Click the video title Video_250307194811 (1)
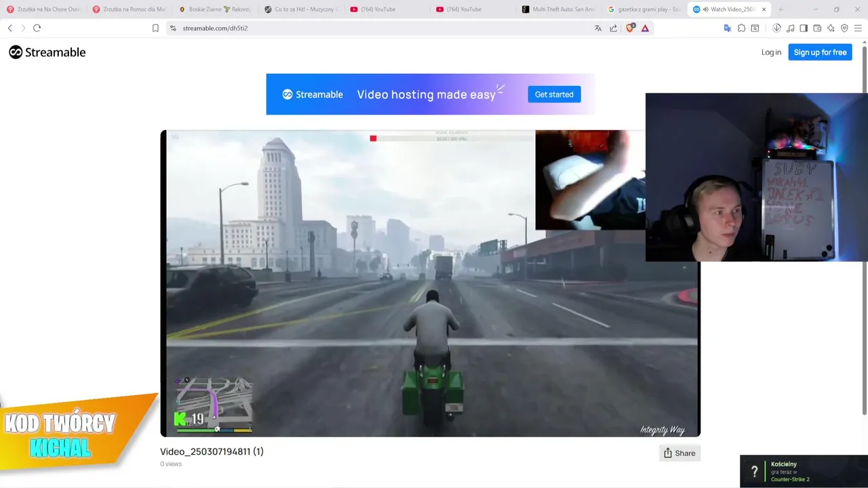This screenshot has width=868, height=488. pyautogui.click(x=212, y=451)
